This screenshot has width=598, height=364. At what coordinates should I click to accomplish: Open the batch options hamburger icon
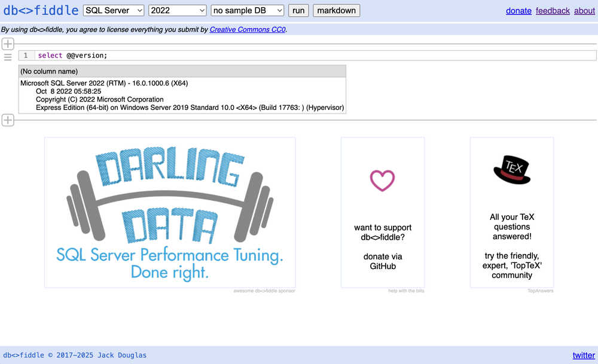[x=8, y=57]
